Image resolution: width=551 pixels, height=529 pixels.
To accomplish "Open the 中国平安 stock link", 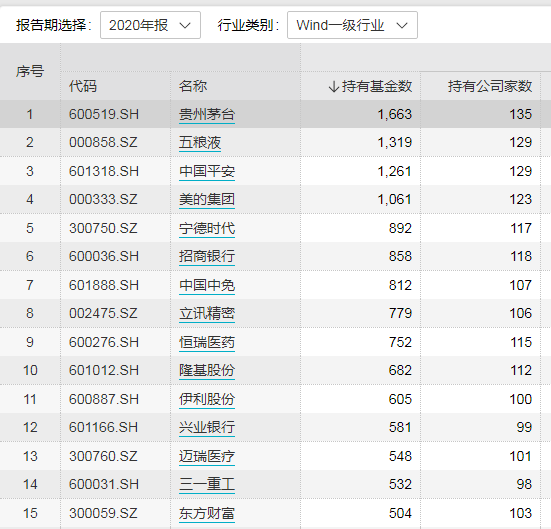I will (x=207, y=172).
